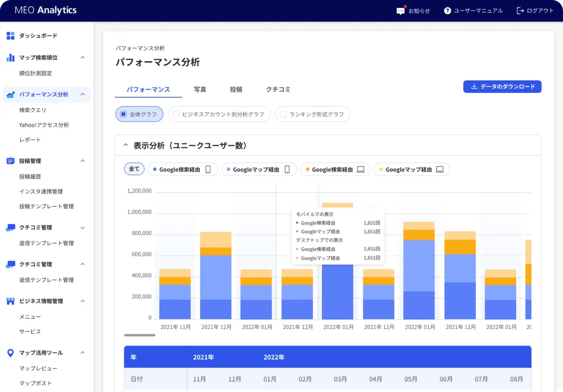Open notifications via the お知らせ speech-bubble icon
The width and height of the screenshot is (563, 392).
coord(401,11)
